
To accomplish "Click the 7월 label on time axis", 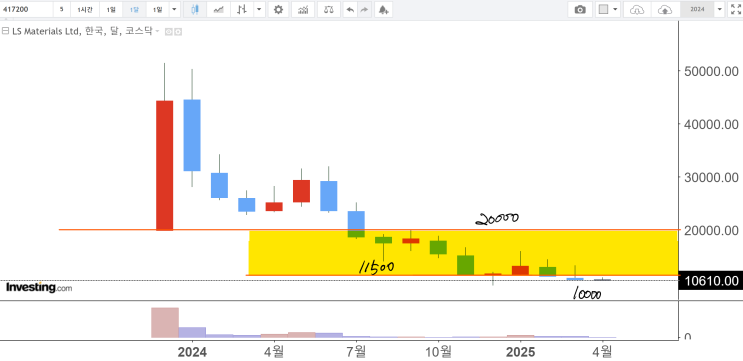I will coord(356,352).
